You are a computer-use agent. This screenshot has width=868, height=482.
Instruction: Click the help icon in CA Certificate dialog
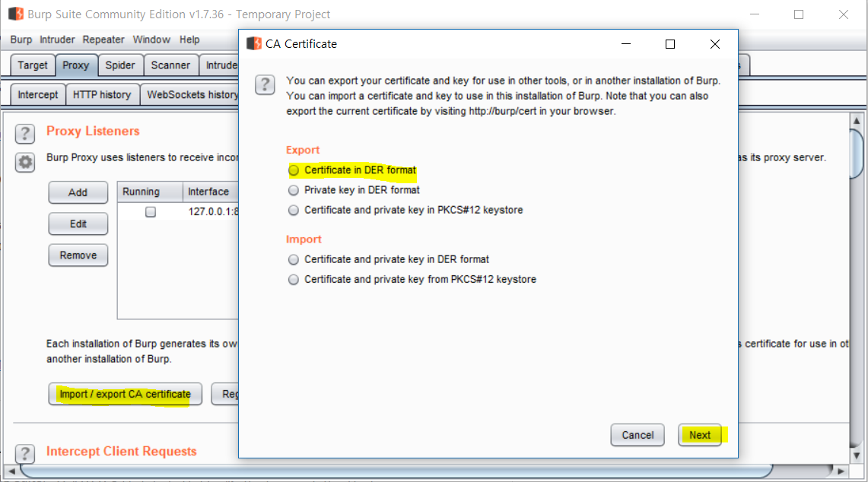(x=265, y=84)
